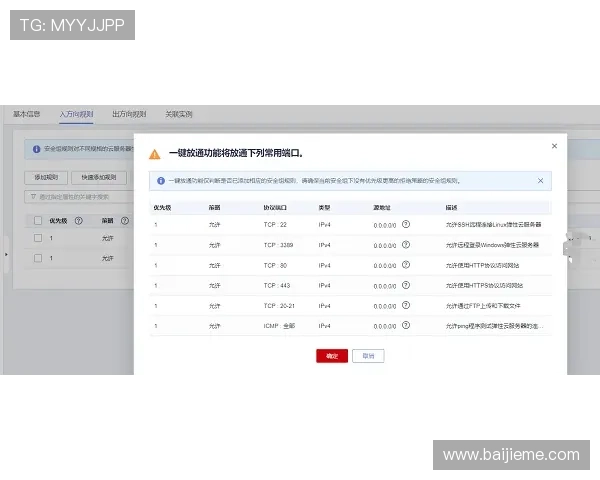Tick checkbox of second background rule row
The image size is (600, 480).
(x=38, y=258)
